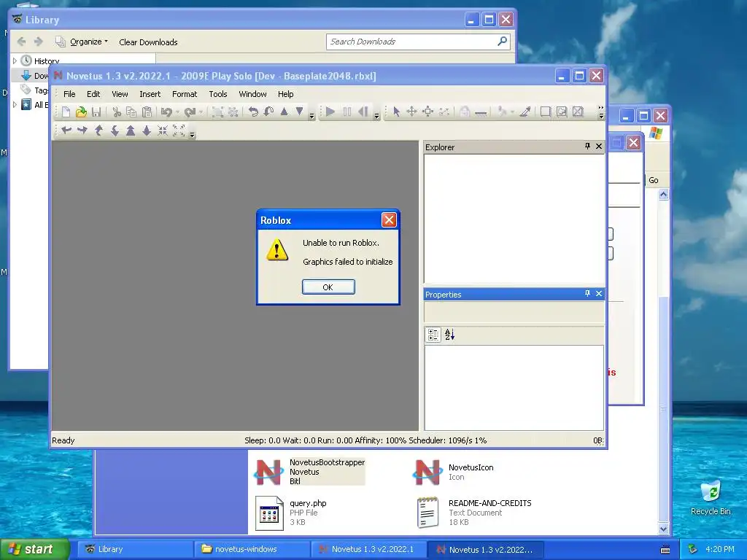Click the Group selection icon
Screen dimensions: 747x560
(x=217, y=112)
